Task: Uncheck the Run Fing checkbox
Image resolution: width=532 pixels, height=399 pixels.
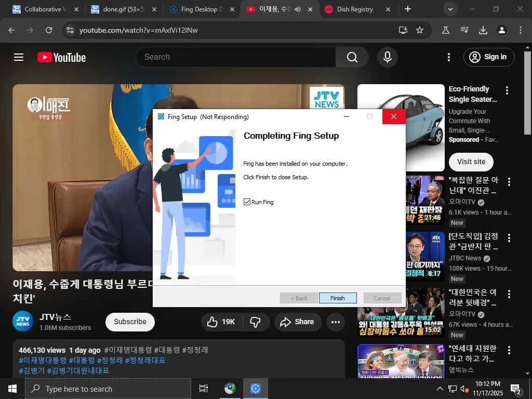Action: coord(247,202)
